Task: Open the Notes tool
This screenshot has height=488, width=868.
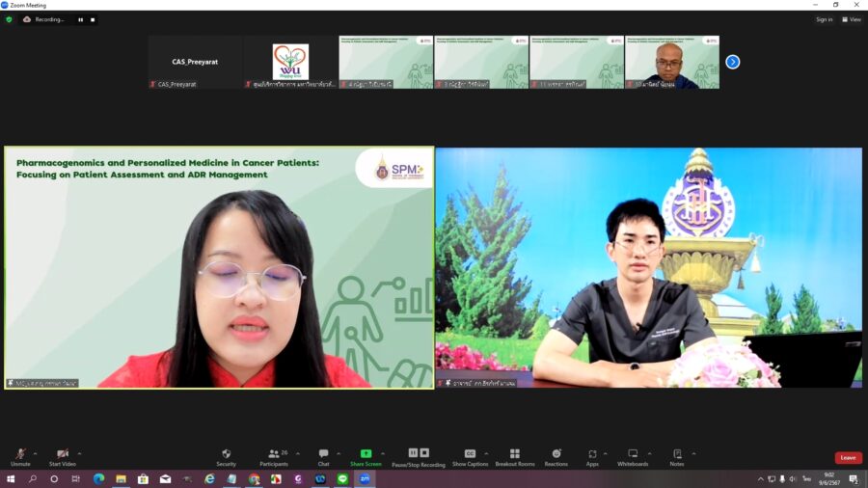Action: [x=677, y=456]
